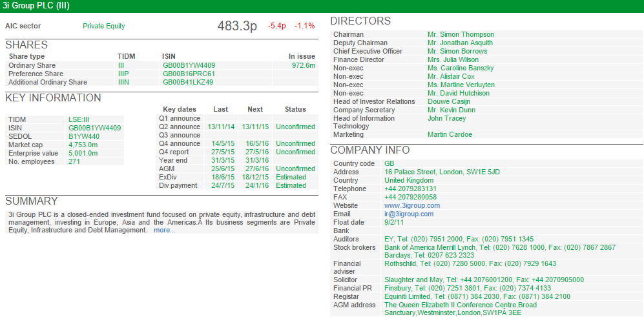Click the float date 9/2/11
This screenshot has width=644, height=317.
pyautogui.click(x=394, y=222)
